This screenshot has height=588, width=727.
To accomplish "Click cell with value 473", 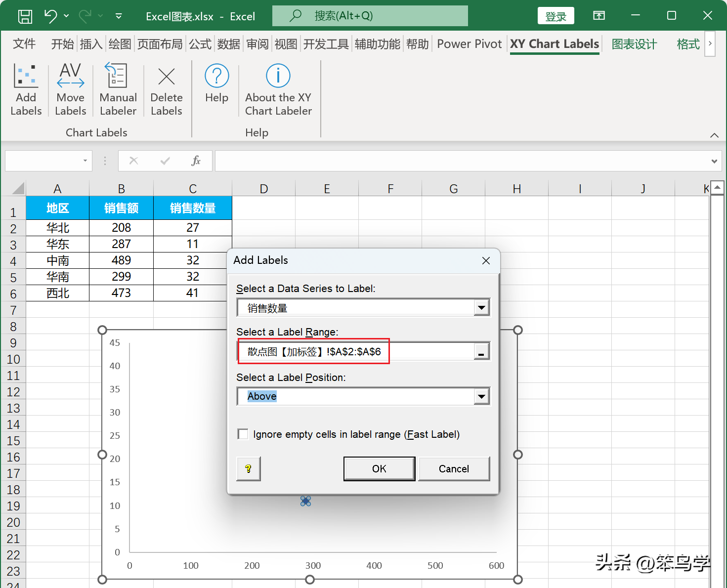I will pyautogui.click(x=121, y=293).
